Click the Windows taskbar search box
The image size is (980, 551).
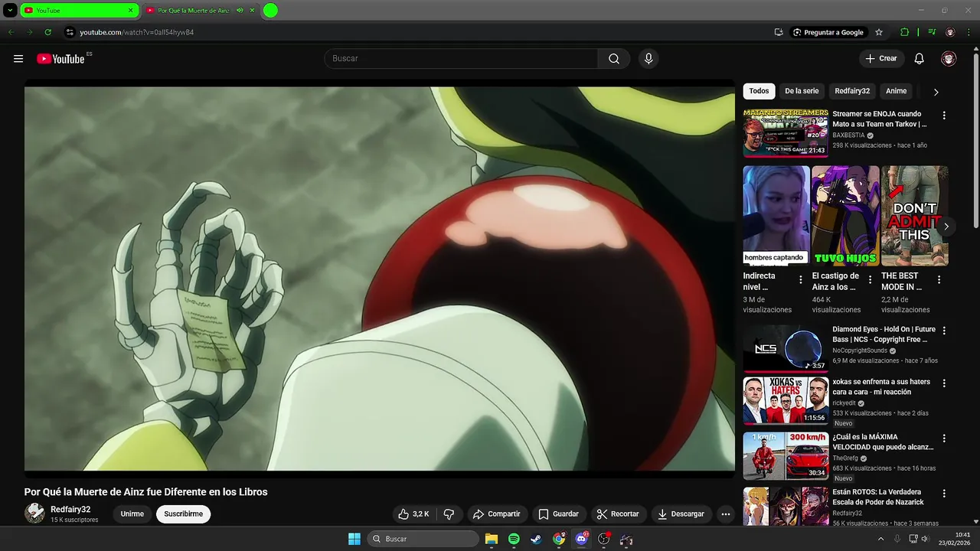423,539
